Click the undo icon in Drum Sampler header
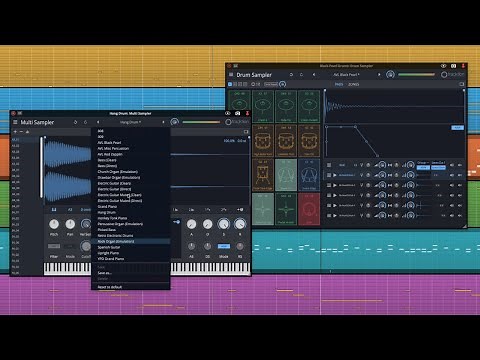Image resolution: width=480 pixels, height=360 pixels. point(291,75)
